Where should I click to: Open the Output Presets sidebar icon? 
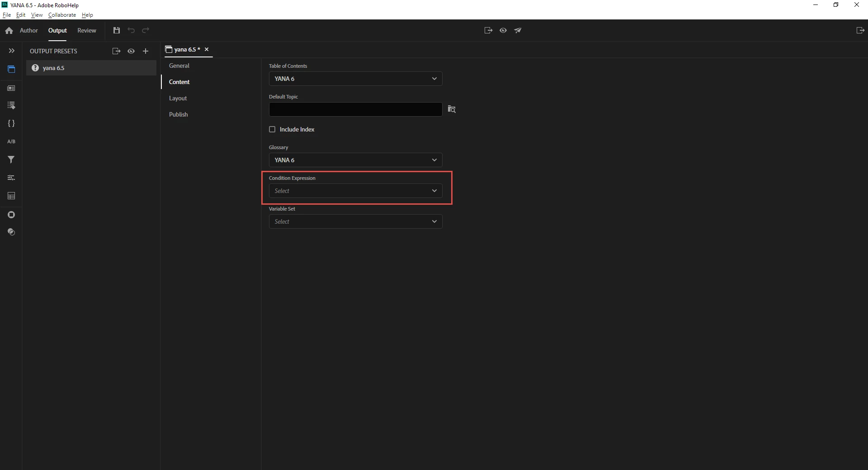[11, 69]
